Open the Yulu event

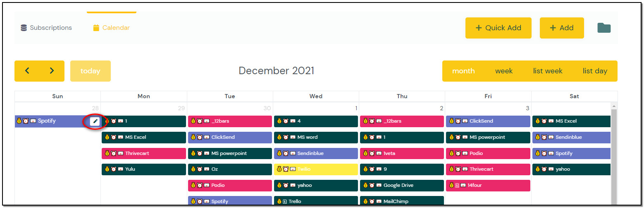coord(144,169)
